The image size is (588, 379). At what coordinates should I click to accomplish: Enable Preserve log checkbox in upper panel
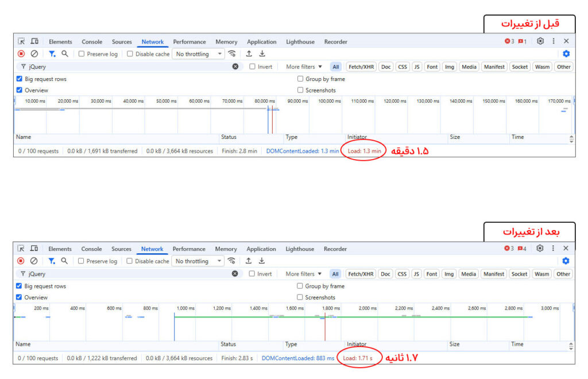(x=82, y=54)
